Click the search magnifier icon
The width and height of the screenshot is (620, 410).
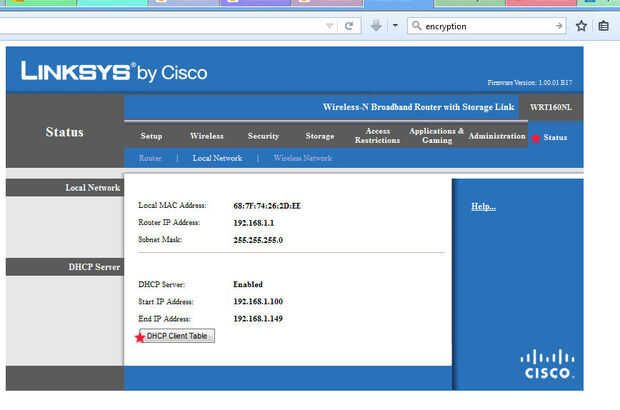coord(416,26)
